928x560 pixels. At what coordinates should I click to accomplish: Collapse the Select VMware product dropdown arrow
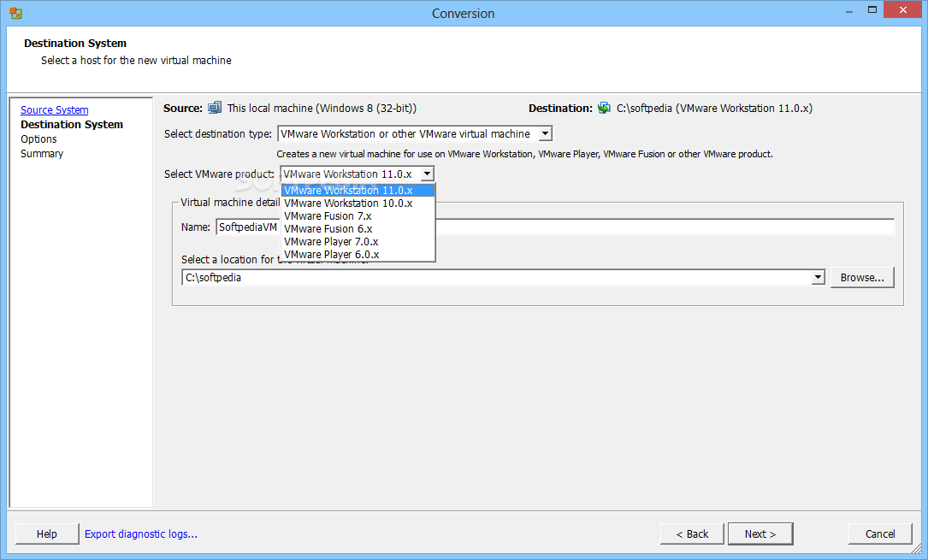(427, 174)
